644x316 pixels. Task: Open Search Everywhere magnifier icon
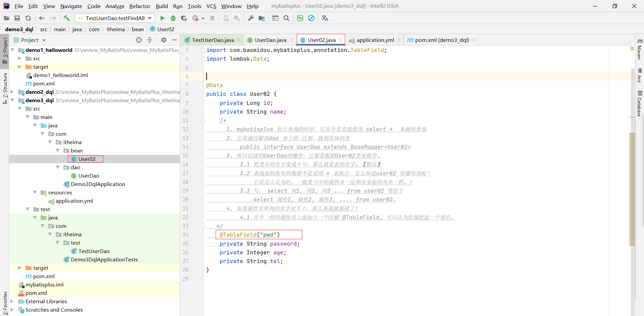[x=286, y=18]
